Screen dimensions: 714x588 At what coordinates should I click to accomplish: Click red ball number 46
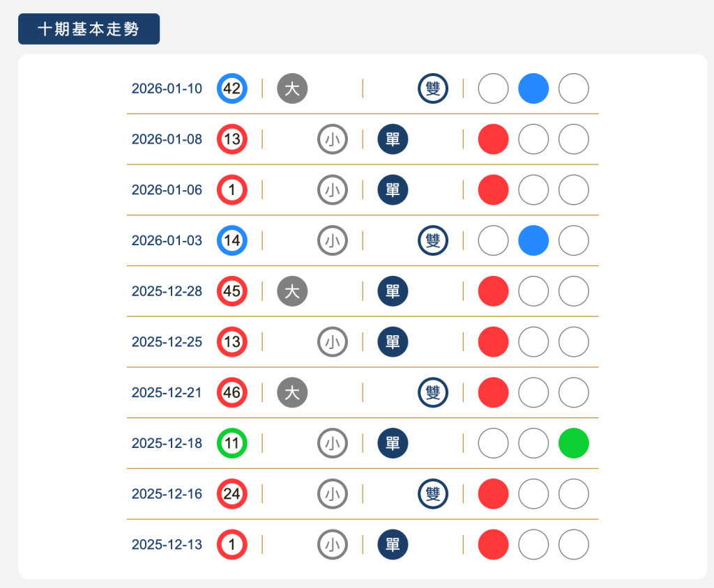pos(231,392)
